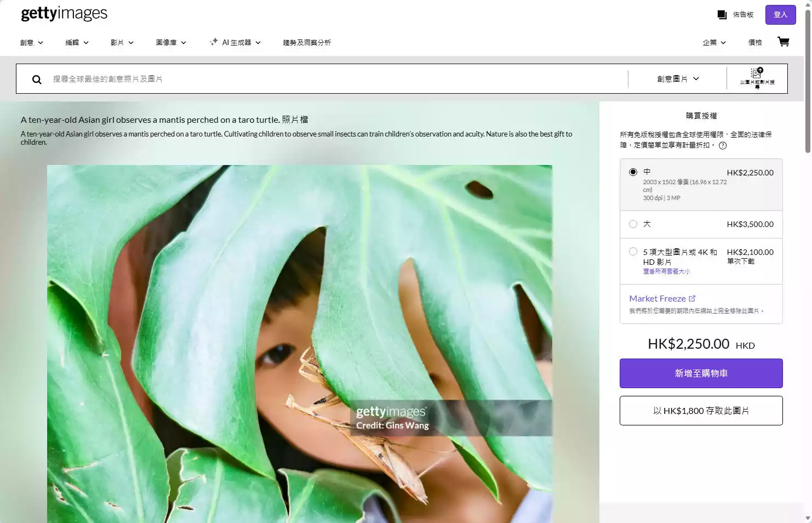Open 趨勢及洞察分析 page
The height and width of the screenshot is (523, 812).
click(x=307, y=42)
